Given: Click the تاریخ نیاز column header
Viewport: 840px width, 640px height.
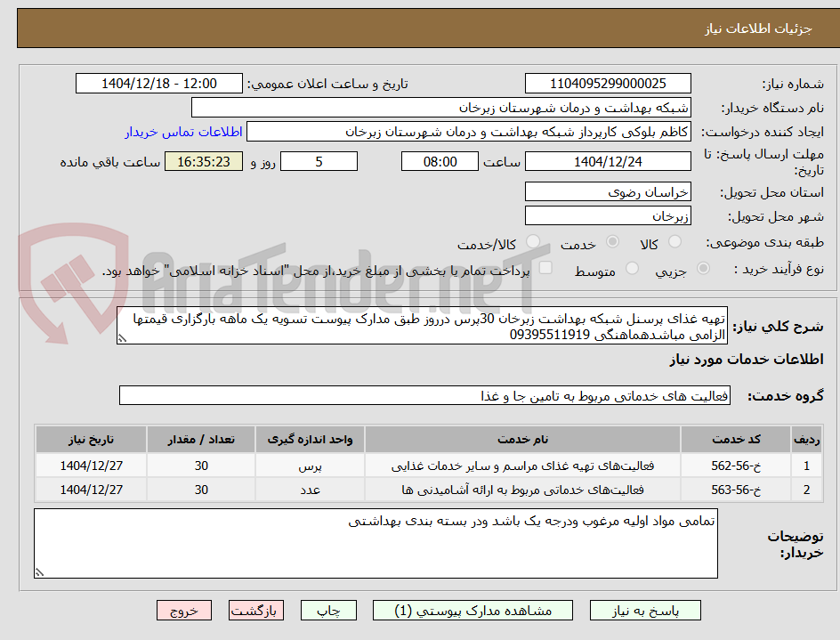Looking at the screenshot, I should 91,440.
